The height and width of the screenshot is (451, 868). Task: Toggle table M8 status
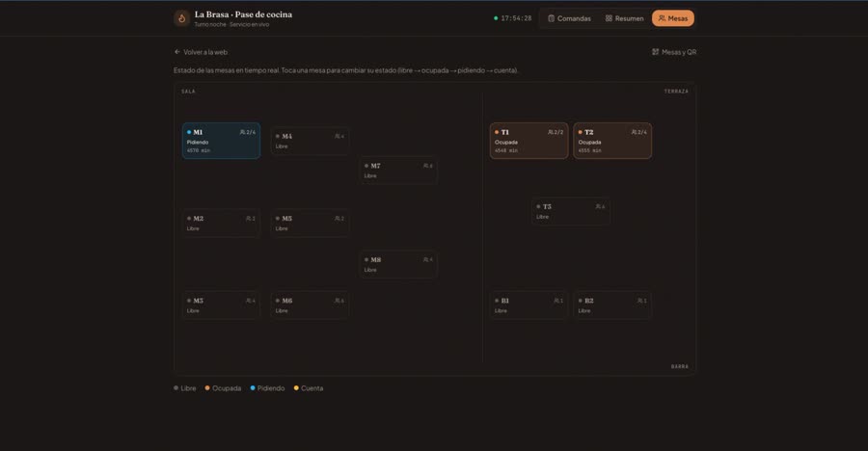(x=398, y=264)
